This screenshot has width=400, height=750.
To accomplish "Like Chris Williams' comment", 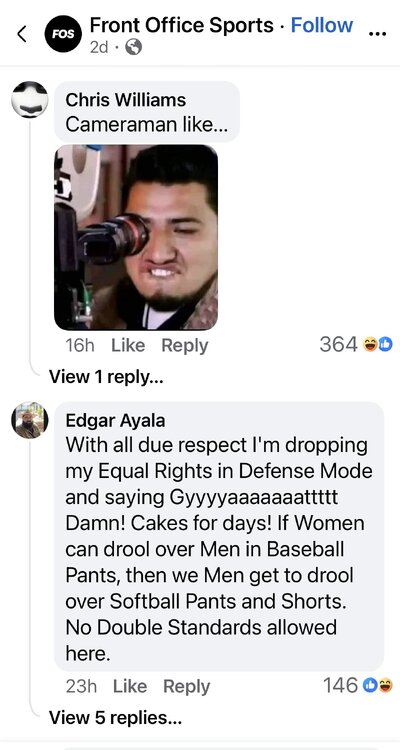I will (128, 345).
